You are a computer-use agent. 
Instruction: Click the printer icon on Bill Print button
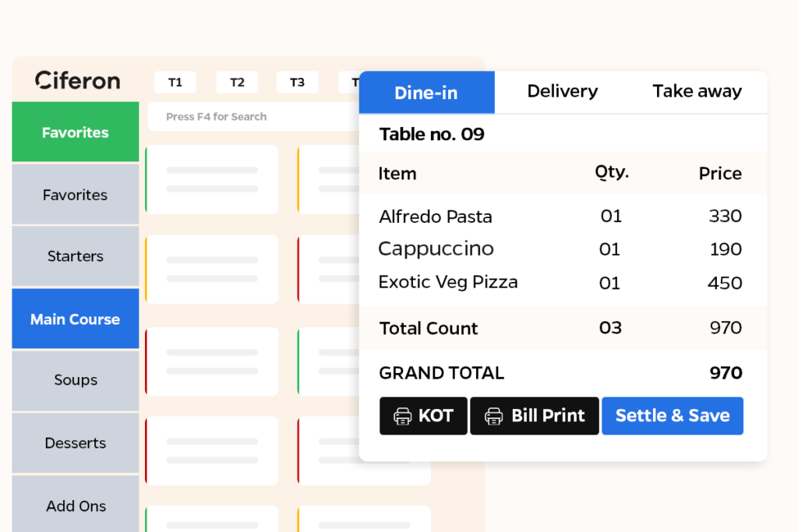(x=493, y=416)
